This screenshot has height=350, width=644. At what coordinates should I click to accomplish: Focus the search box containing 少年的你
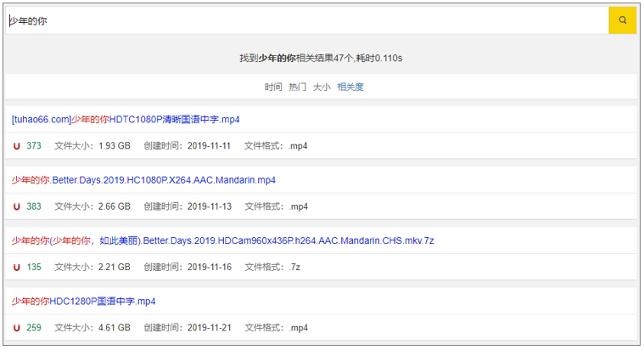(x=307, y=20)
